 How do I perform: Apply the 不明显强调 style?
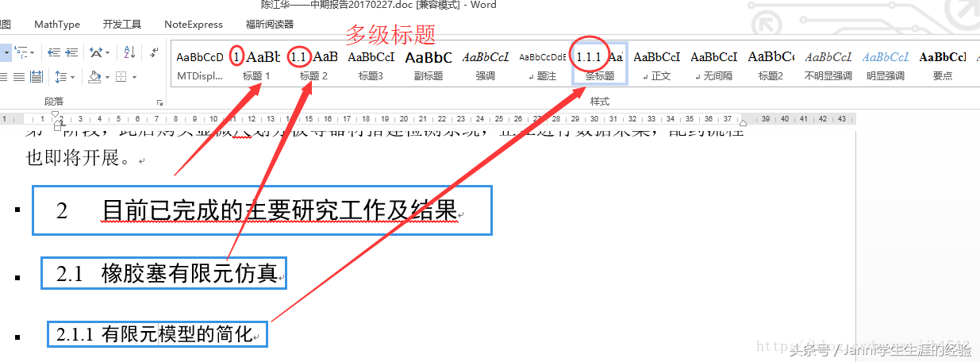coord(828,64)
